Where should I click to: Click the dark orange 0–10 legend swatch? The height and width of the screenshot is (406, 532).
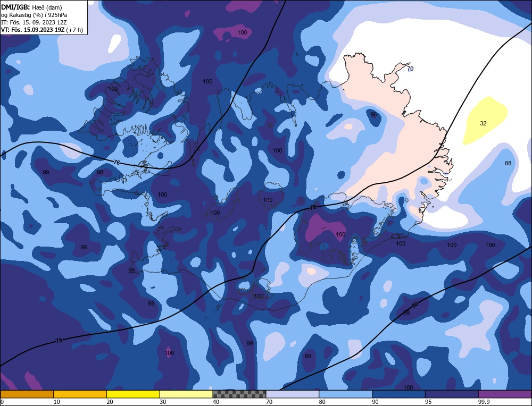(27, 394)
